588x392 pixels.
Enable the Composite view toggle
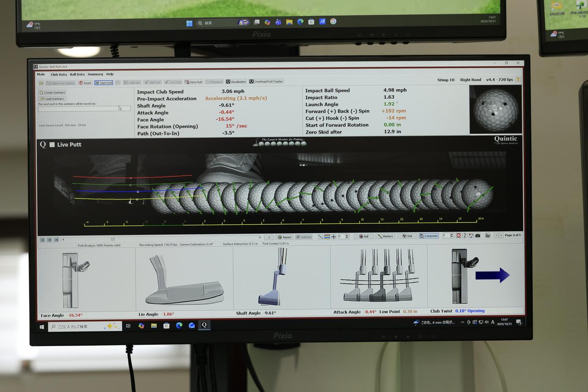pyautogui.click(x=429, y=236)
